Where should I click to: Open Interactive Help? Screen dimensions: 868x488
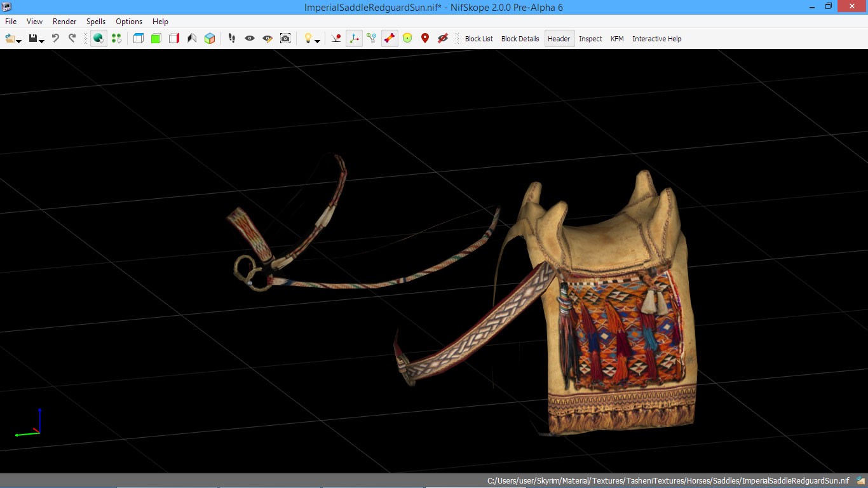click(656, 39)
